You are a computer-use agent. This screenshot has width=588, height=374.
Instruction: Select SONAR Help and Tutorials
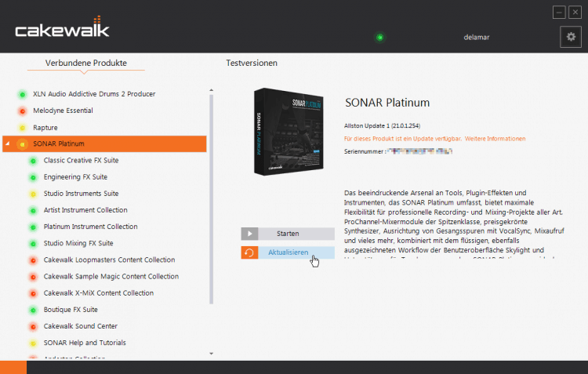coord(85,343)
